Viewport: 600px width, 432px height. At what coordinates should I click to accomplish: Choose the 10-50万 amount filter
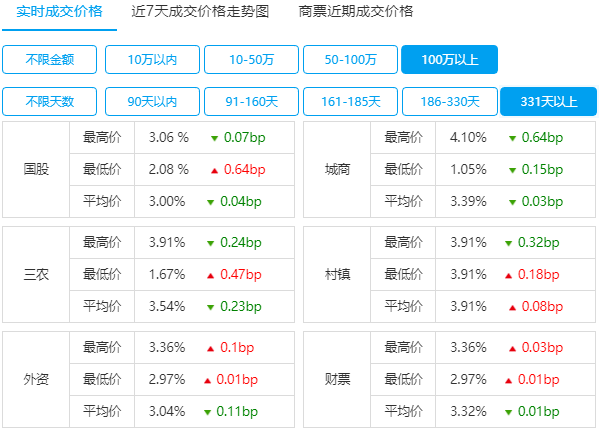[251, 59]
